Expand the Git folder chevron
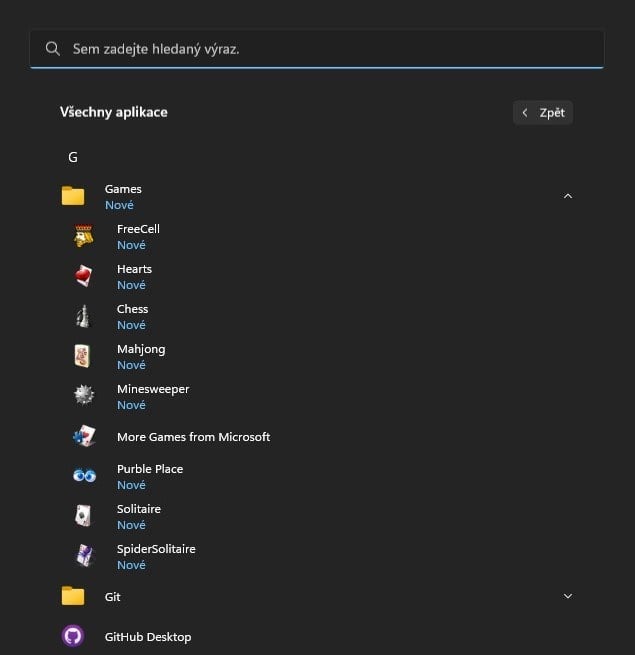 (568, 596)
